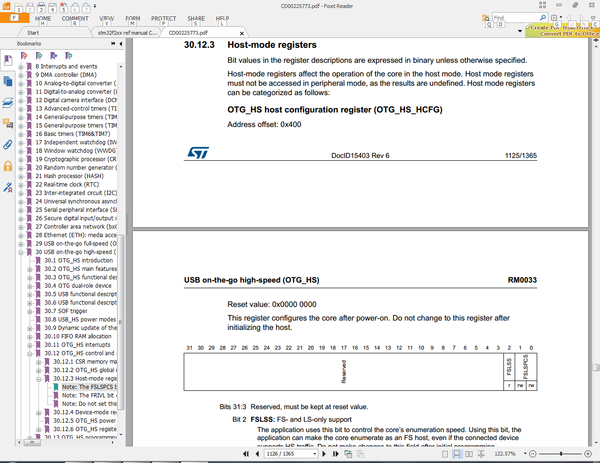
Task: Click the Save quick-access icon
Action: [x=30, y=7]
